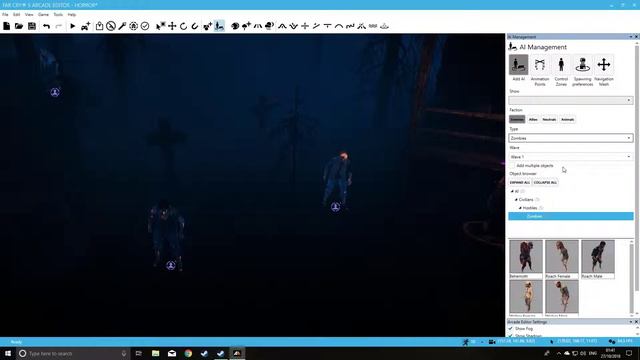Viewport: 640px width, 360px height.
Task: Open the View menu
Action: coord(29,15)
